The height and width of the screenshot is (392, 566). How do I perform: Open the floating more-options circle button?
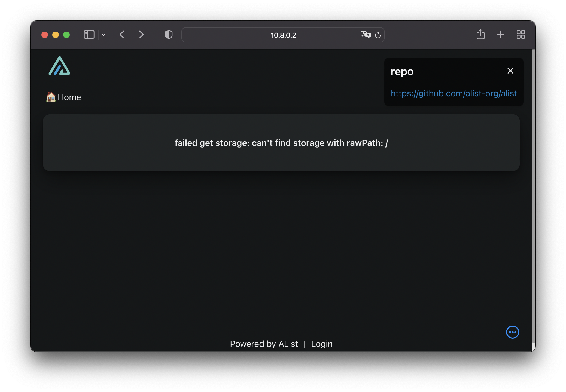click(x=512, y=332)
